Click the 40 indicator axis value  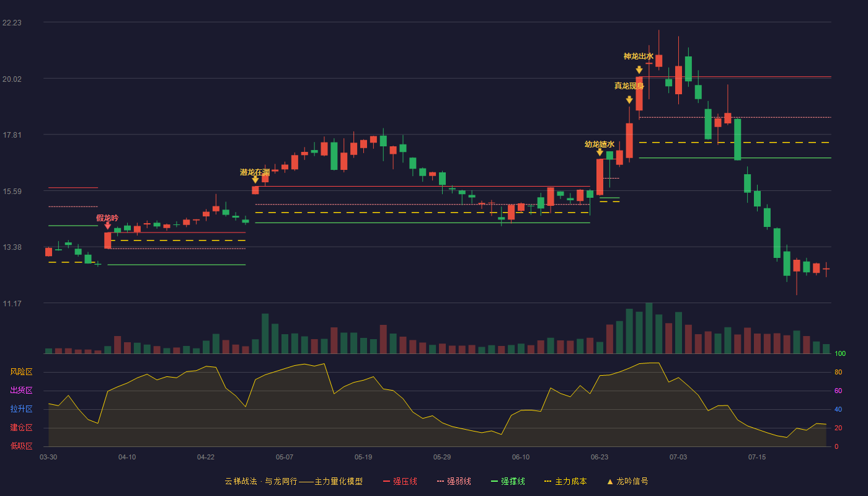tap(838, 409)
